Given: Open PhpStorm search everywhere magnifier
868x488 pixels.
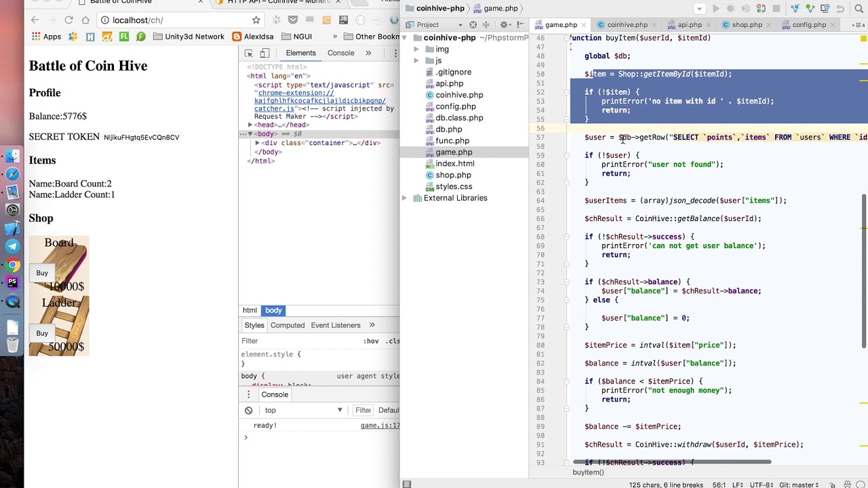Looking at the screenshot, I should point(860,9).
